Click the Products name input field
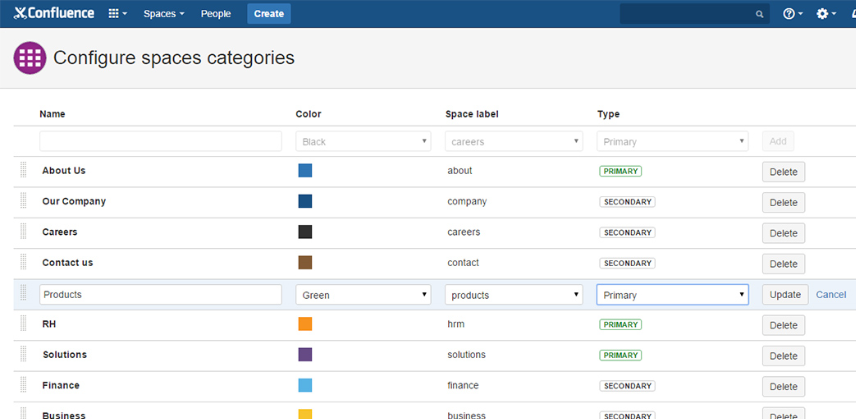856x419 pixels. [x=160, y=295]
